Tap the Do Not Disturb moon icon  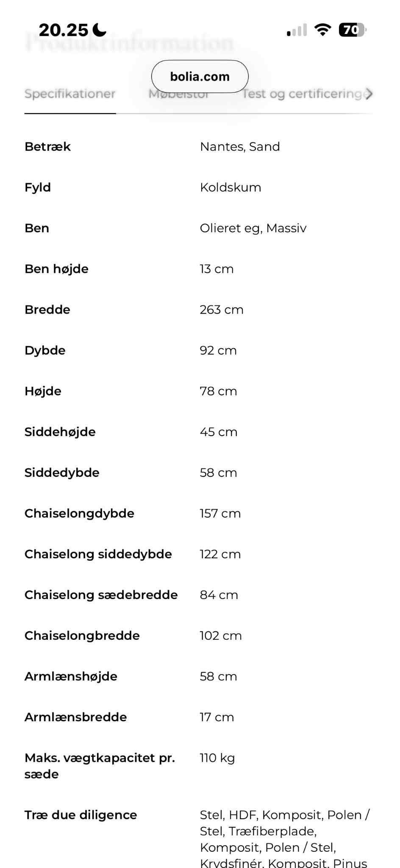coord(100,30)
